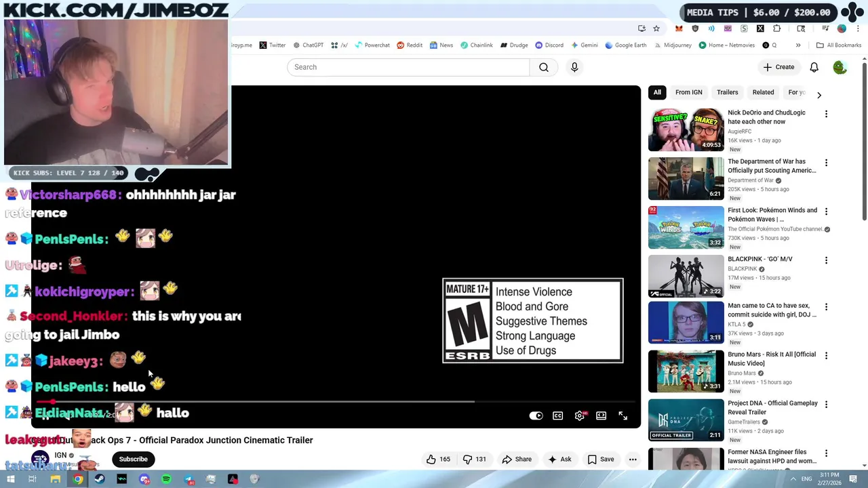The image size is (868, 488).
Task: Open the Discord bookmark
Action: [x=549, y=45]
